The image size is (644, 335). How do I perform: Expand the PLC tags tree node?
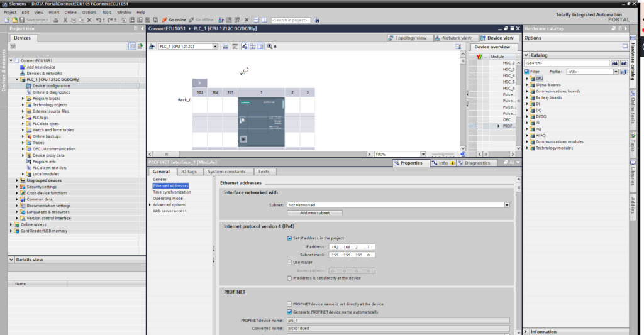pos(23,118)
